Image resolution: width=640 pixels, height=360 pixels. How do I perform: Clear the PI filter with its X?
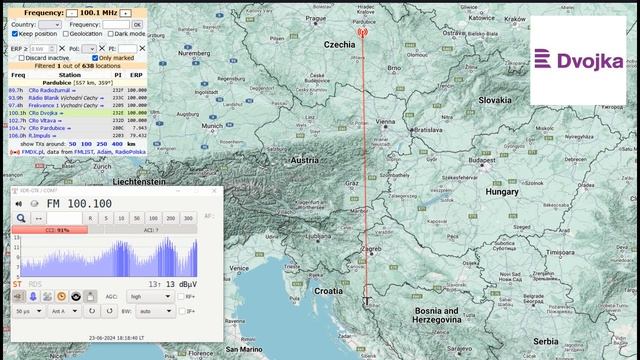click(x=142, y=49)
